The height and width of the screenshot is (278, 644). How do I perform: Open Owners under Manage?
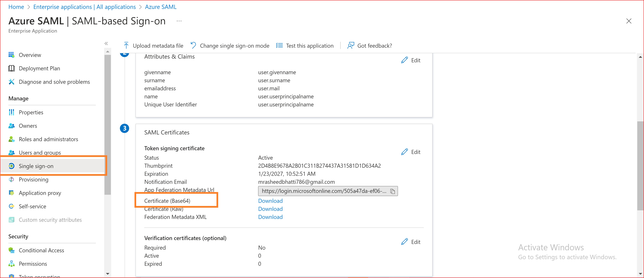tap(28, 126)
